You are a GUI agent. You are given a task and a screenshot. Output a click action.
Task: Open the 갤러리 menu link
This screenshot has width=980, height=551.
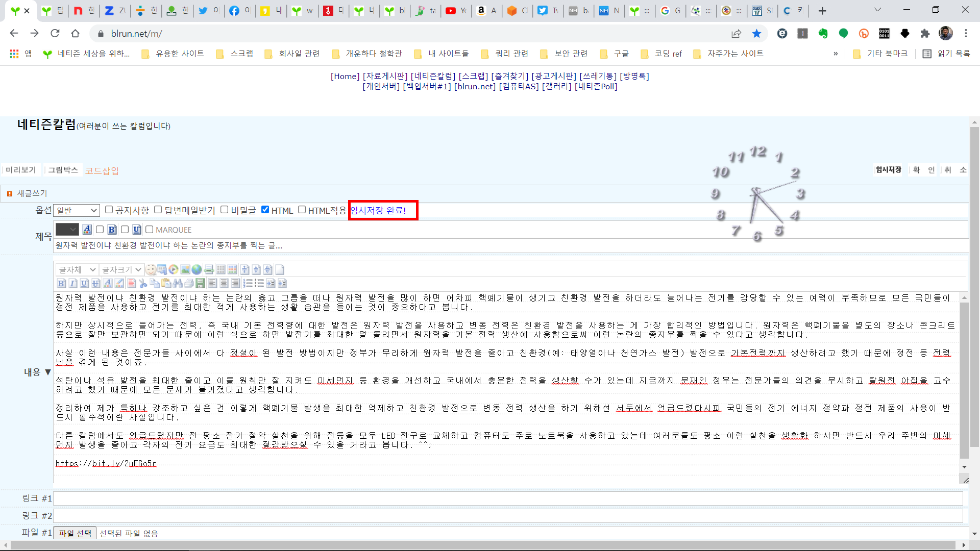(x=556, y=86)
